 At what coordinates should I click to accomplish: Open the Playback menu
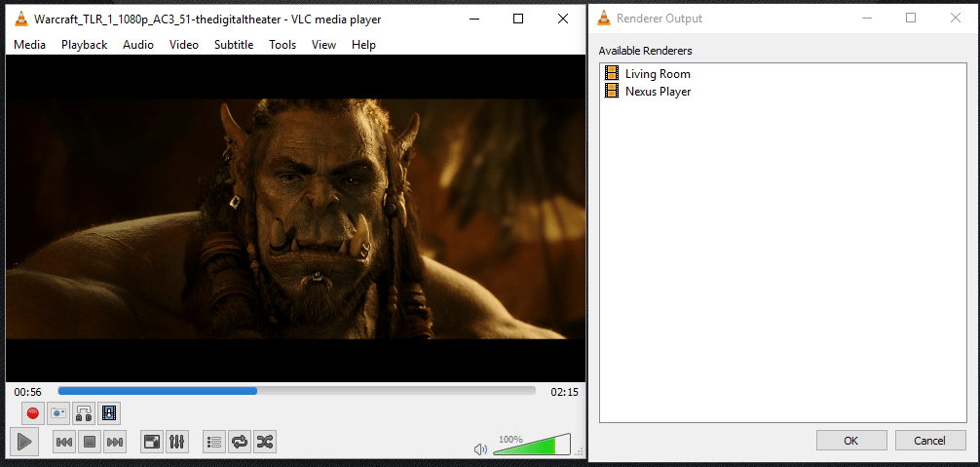click(84, 45)
